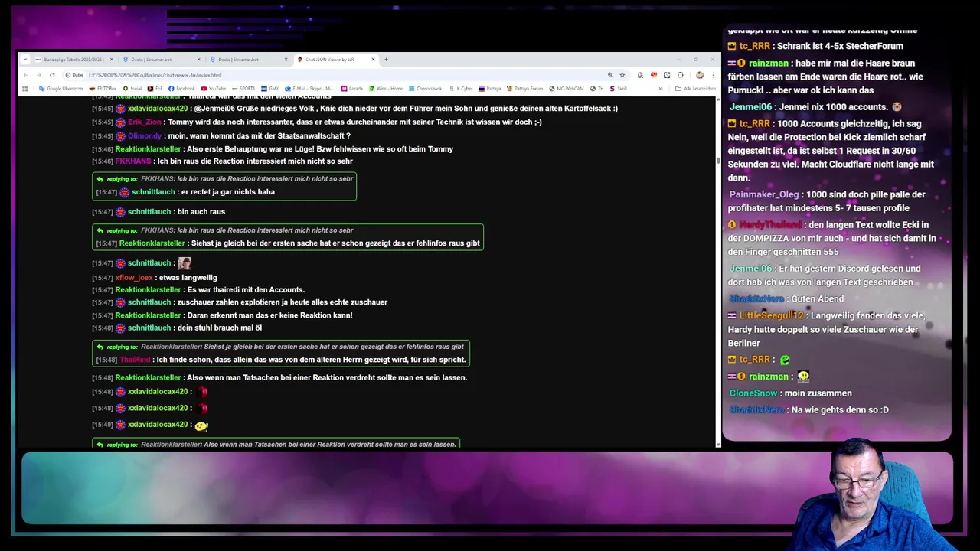Open the Alle Lesezeichen folder
The height and width of the screenshot is (551, 980).
(x=696, y=88)
